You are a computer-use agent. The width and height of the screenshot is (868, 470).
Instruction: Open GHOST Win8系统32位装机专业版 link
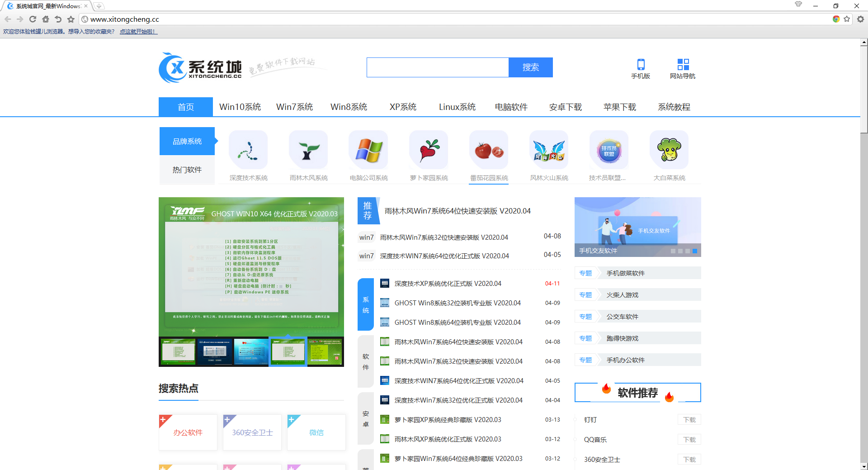[x=458, y=303]
